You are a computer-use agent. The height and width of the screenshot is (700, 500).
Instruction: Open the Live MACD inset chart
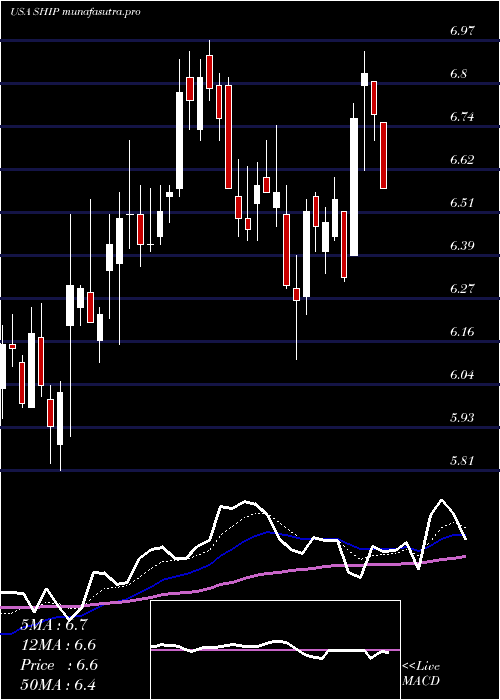275,650
